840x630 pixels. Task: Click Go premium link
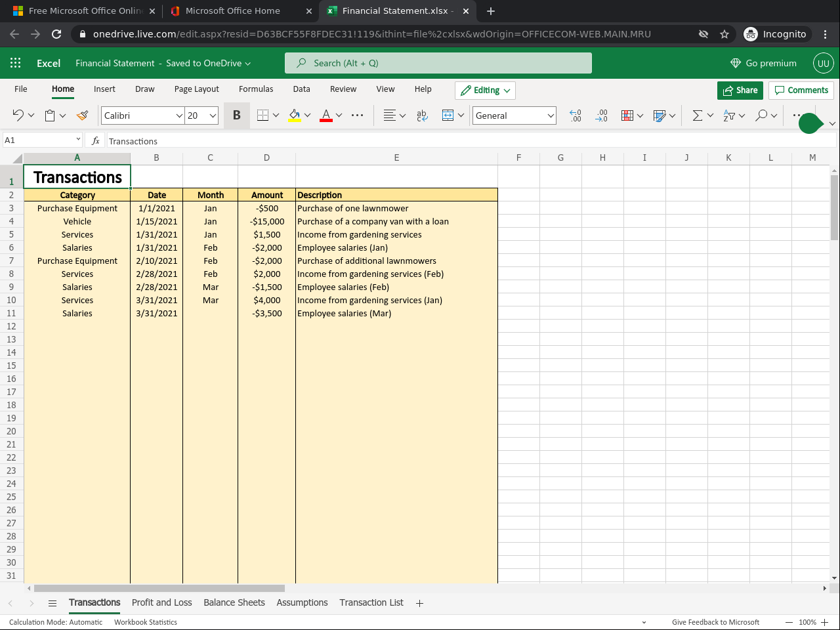[x=763, y=63]
